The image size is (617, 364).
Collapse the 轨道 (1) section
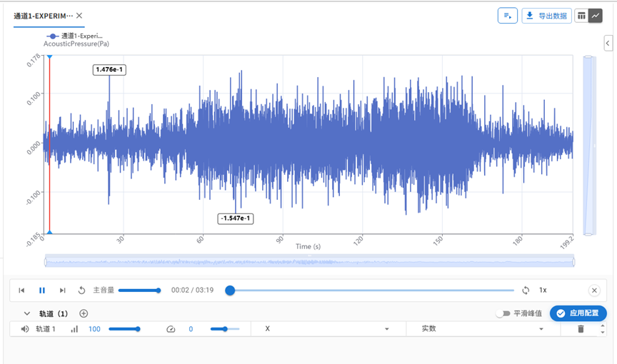coord(27,313)
